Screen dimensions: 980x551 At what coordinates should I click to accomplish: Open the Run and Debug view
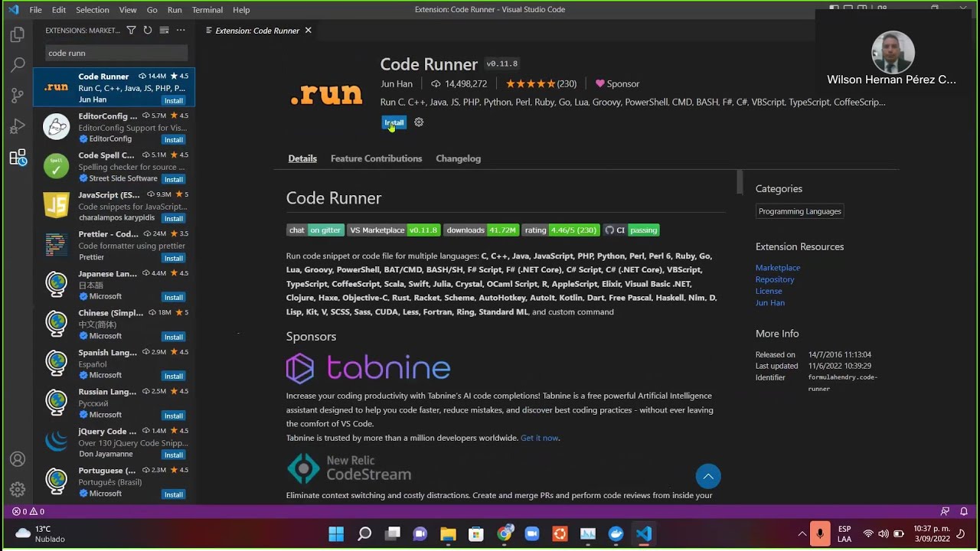(x=17, y=126)
